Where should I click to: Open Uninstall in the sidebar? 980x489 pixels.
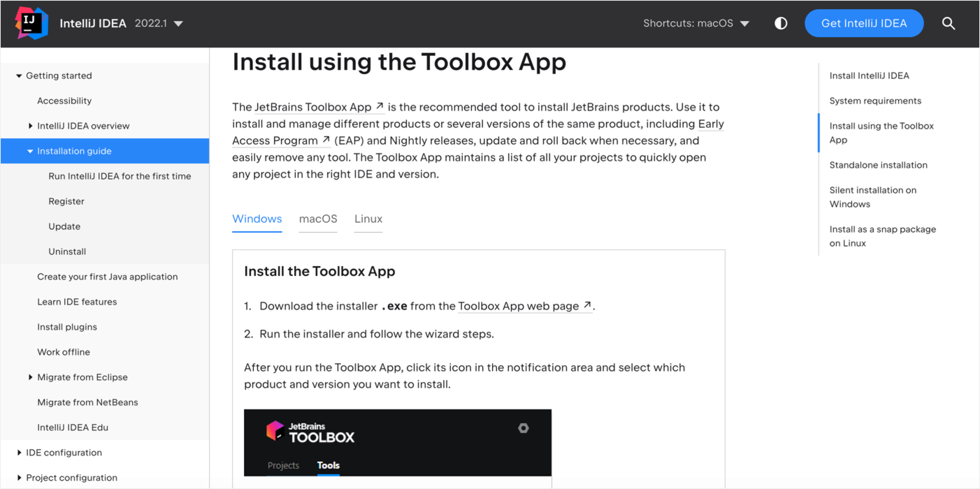click(x=67, y=252)
